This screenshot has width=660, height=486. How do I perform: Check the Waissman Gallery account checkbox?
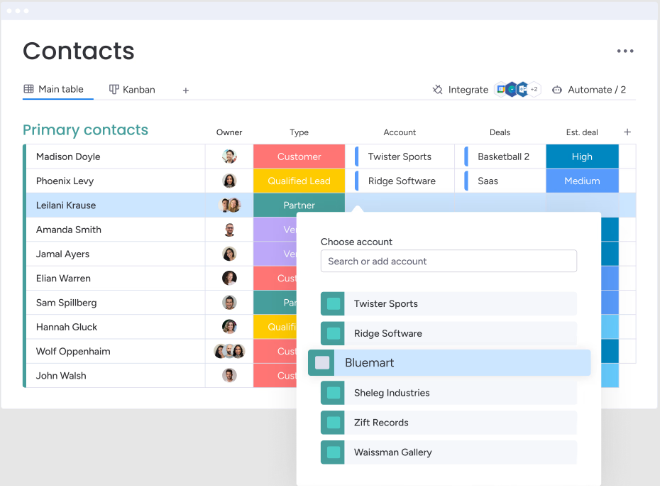click(x=333, y=452)
